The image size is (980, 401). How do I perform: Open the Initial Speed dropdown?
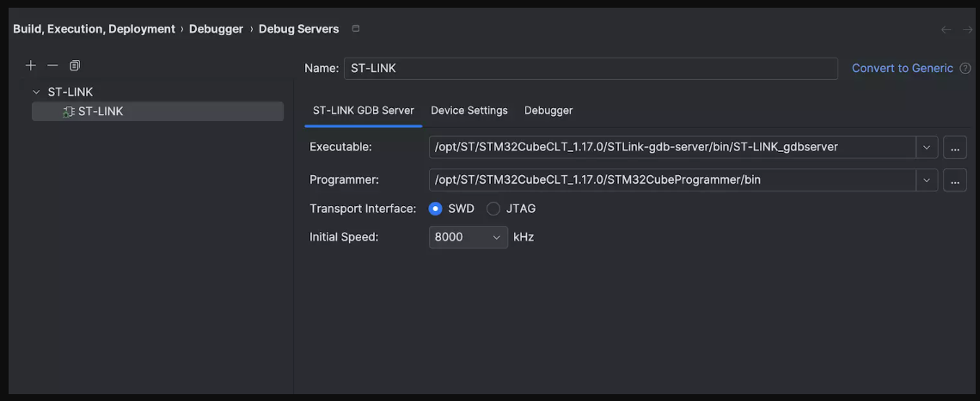(469, 237)
